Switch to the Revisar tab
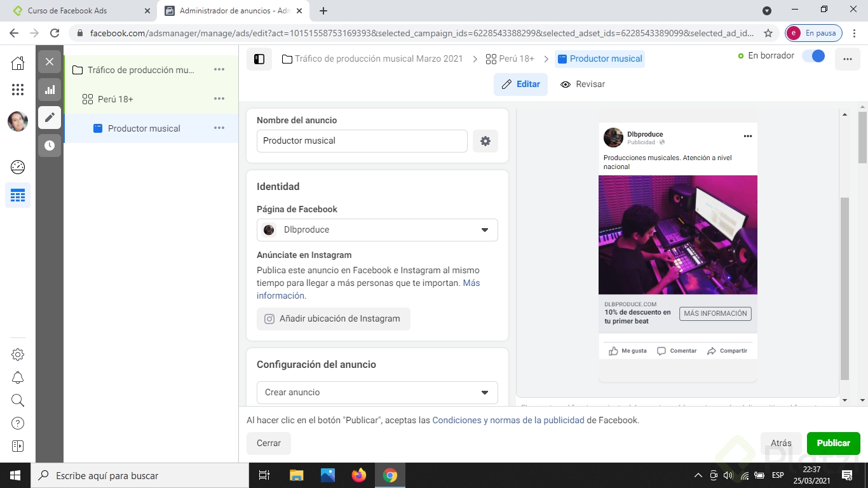The image size is (868, 488). coord(583,84)
